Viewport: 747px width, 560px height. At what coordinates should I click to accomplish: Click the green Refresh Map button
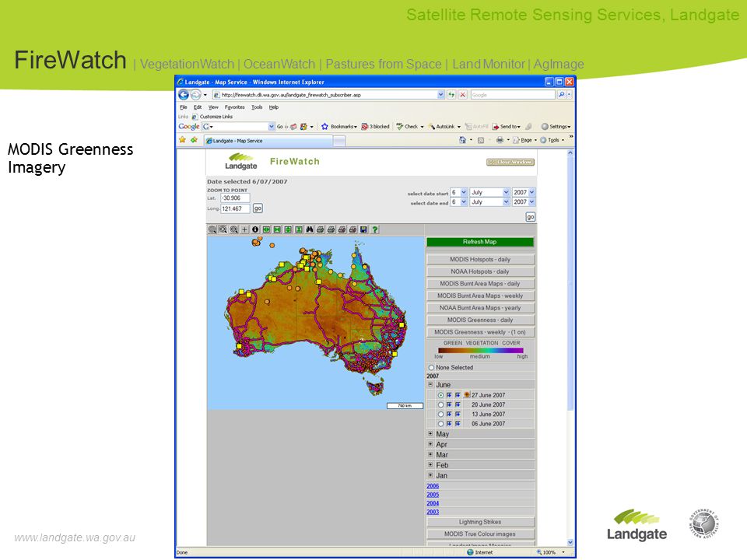[480, 242]
